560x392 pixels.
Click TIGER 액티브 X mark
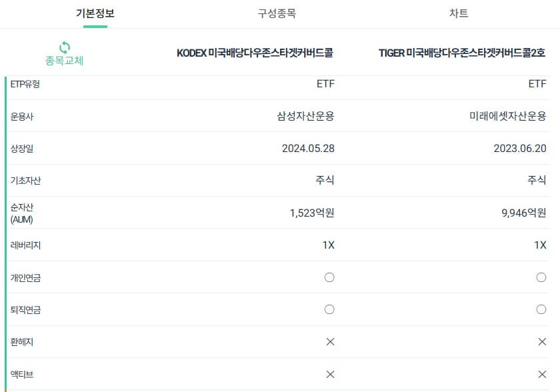pos(542,374)
